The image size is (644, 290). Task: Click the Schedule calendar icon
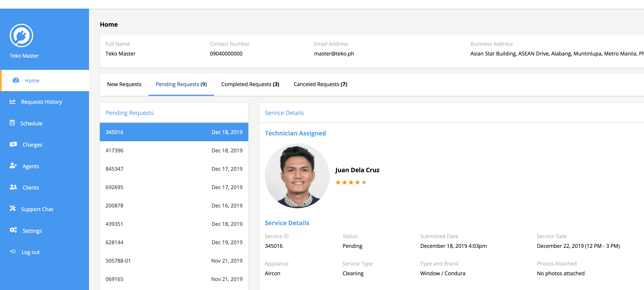tap(12, 123)
